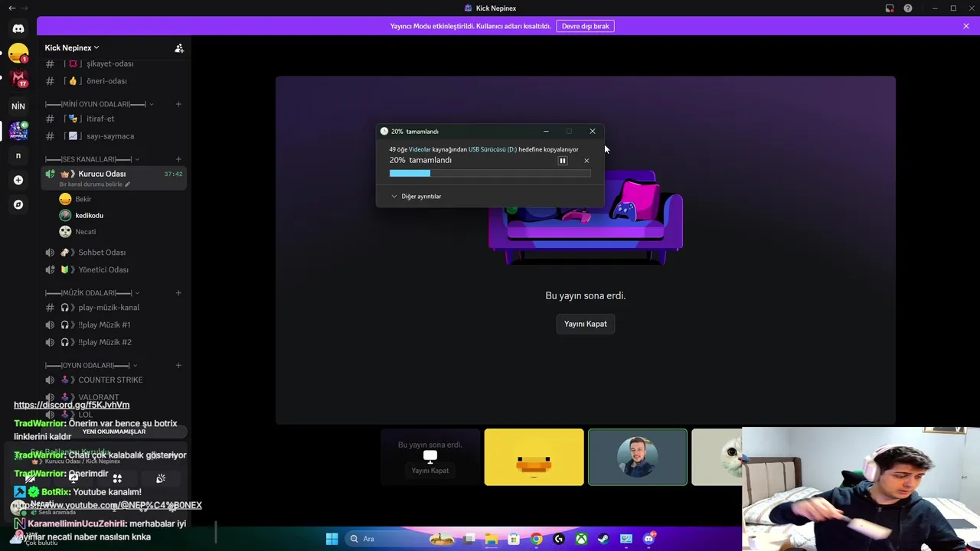Launch Google Chrome from the taskbar
Image resolution: width=980 pixels, height=551 pixels.
(537, 539)
